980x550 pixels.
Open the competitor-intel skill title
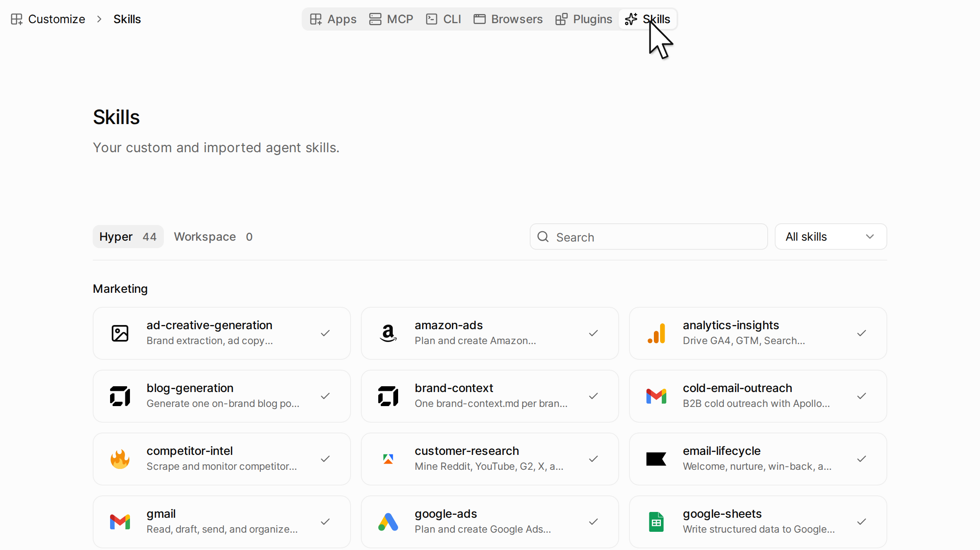coord(190,451)
